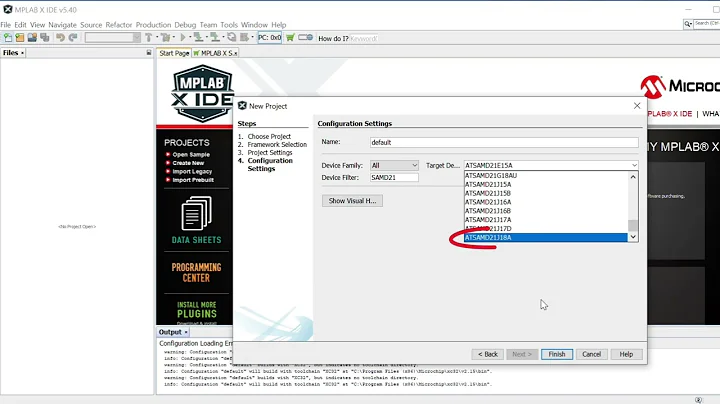Viewport: 720px width, 404px height.
Task: Click the Make and Program Device icon
Action: coord(198,38)
